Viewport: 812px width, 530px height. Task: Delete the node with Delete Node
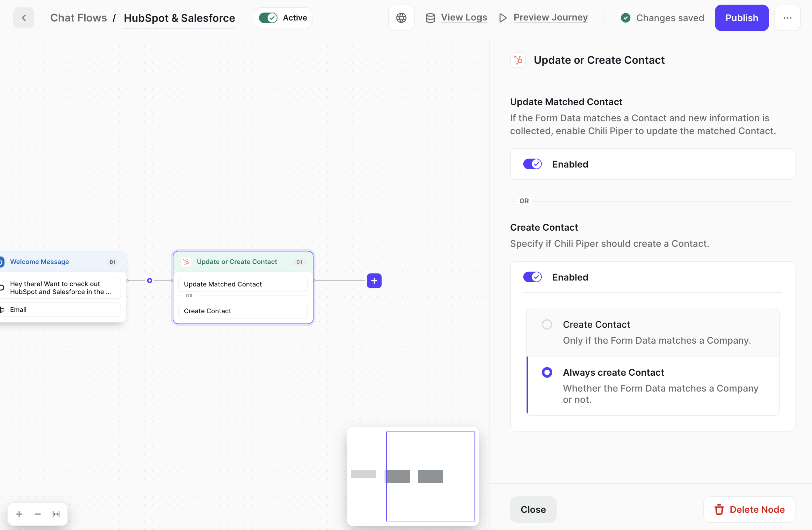point(749,509)
